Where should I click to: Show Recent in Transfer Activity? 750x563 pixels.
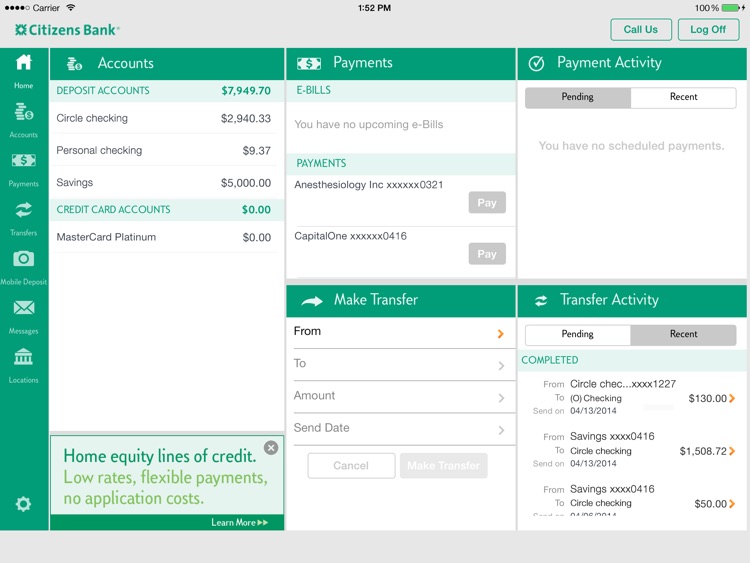(x=684, y=334)
